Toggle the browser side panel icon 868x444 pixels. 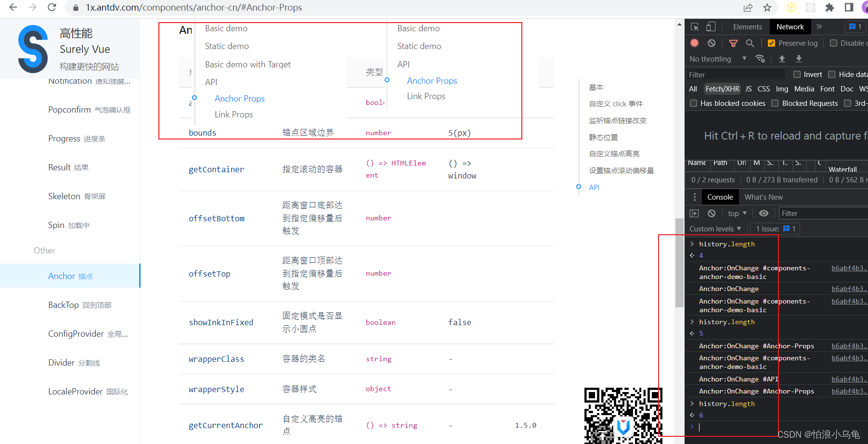tap(849, 7)
